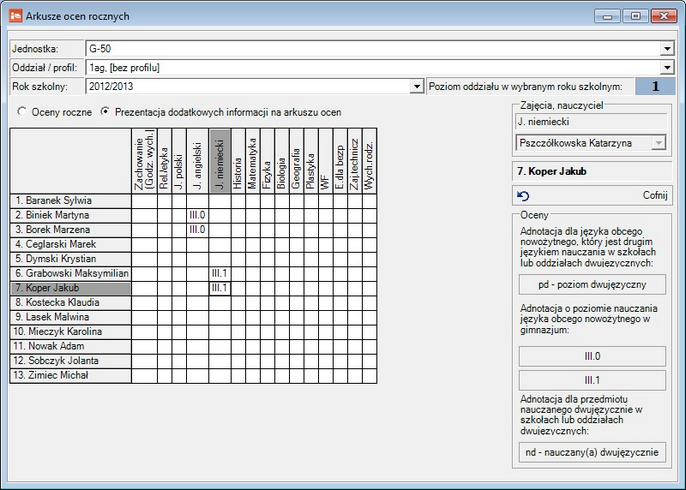The width and height of the screenshot is (686, 490).
Task: Click III.0 cell for Borek Marzena
Action: pos(197,230)
